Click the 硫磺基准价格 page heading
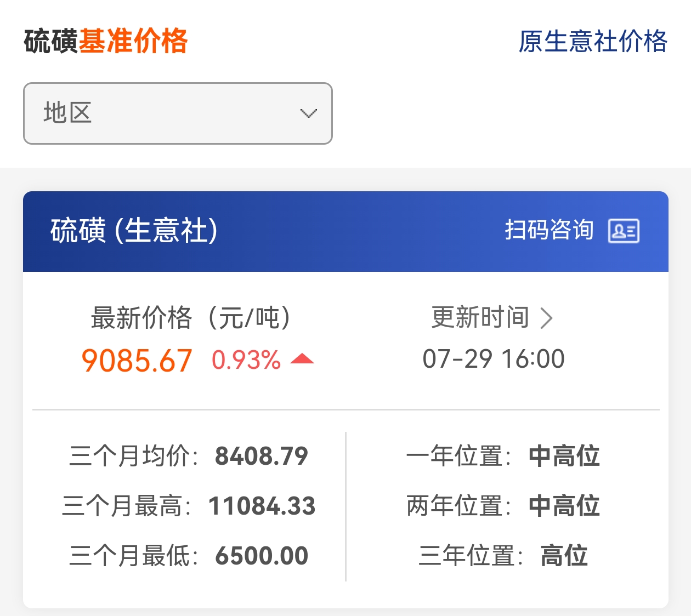The image size is (691, 616). click(x=106, y=41)
